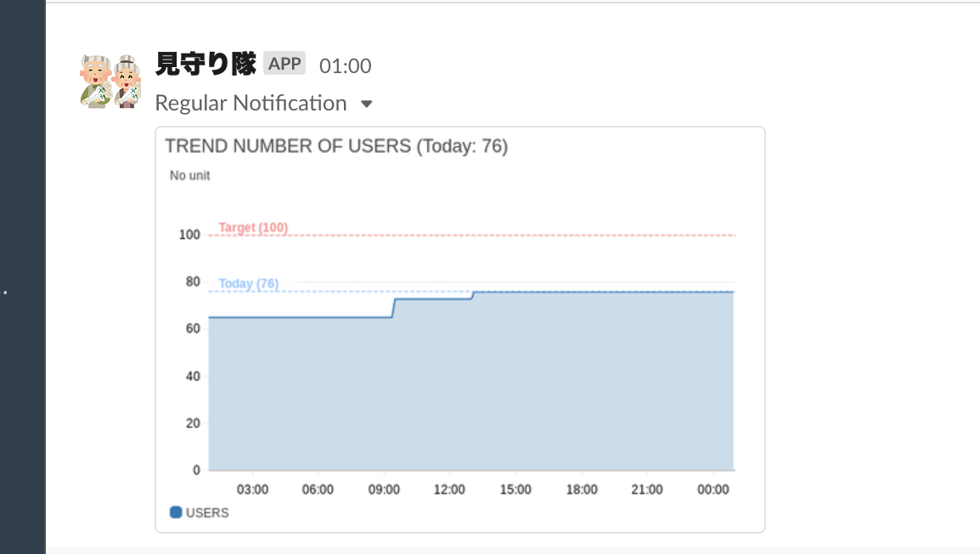Click the 00:00 time axis label

pos(712,489)
